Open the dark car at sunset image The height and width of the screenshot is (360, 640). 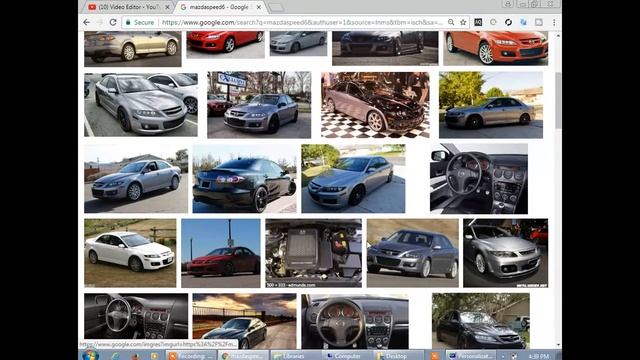[244, 321]
